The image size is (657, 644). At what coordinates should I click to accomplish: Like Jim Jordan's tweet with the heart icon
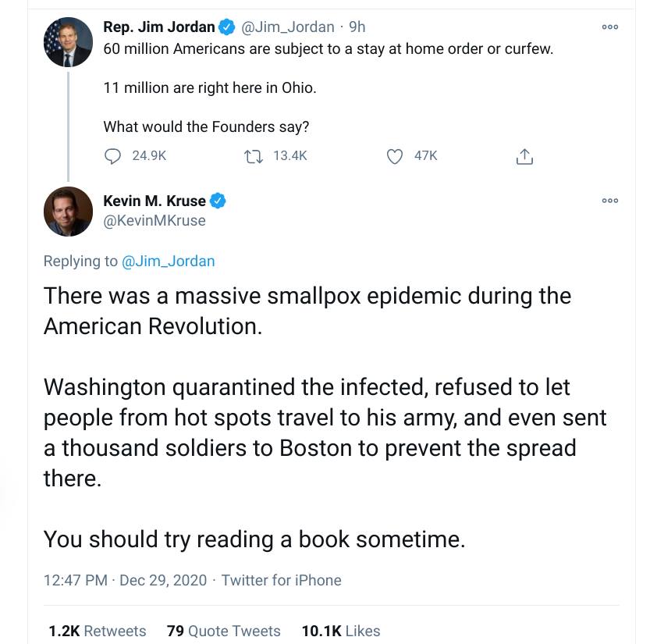[x=394, y=156]
